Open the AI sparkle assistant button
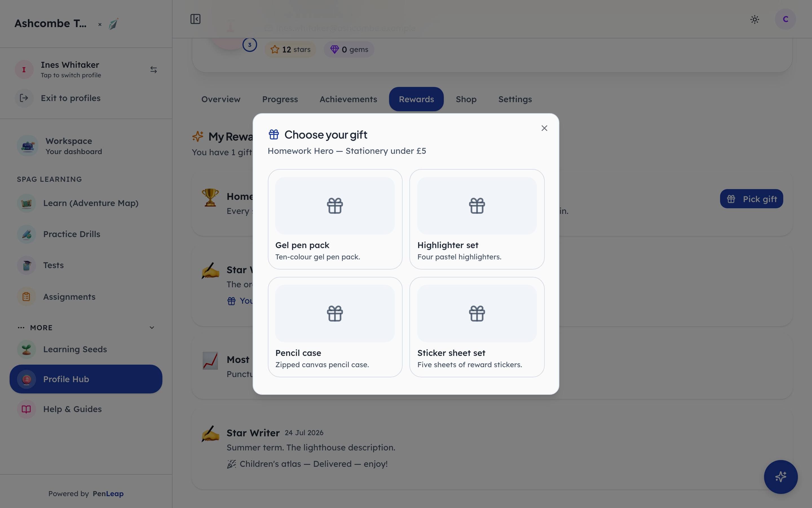 point(781,477)
